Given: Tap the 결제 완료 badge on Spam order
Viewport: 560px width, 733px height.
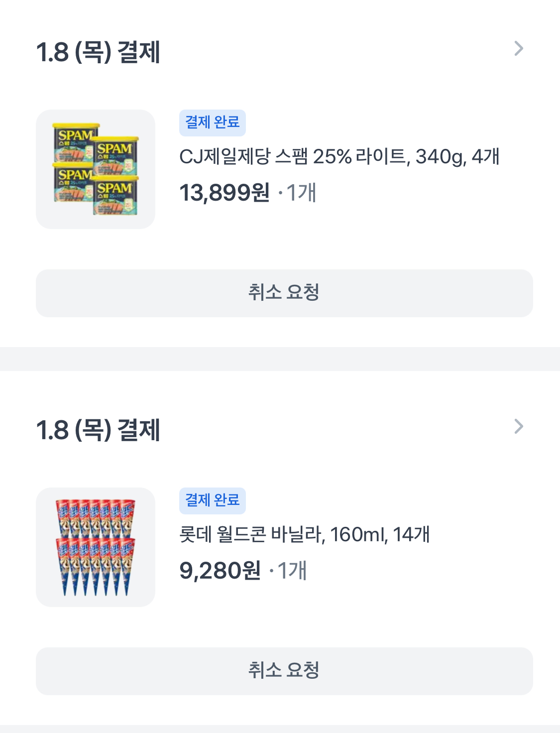Looking at the screenshot, I should [x=212, y=122].
